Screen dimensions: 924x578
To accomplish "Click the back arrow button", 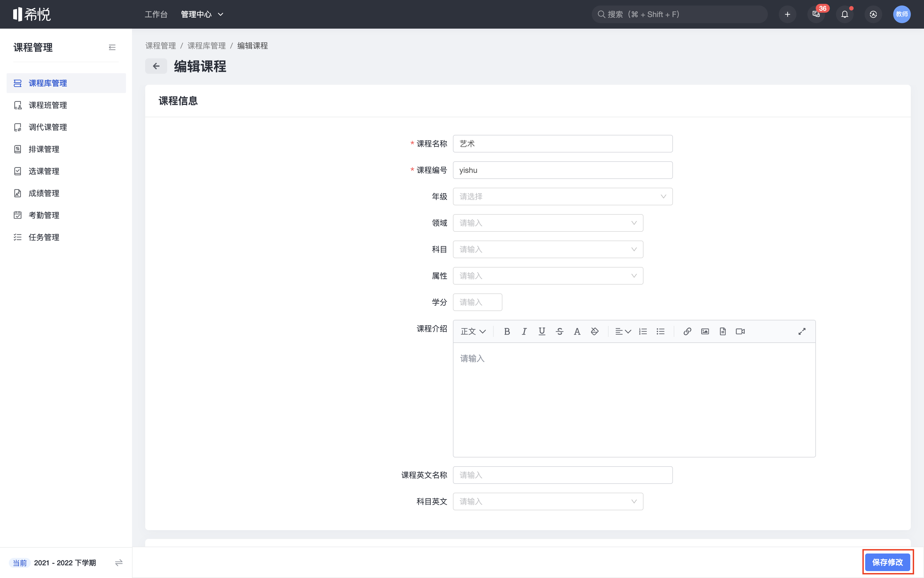I will tap(156, 66).
